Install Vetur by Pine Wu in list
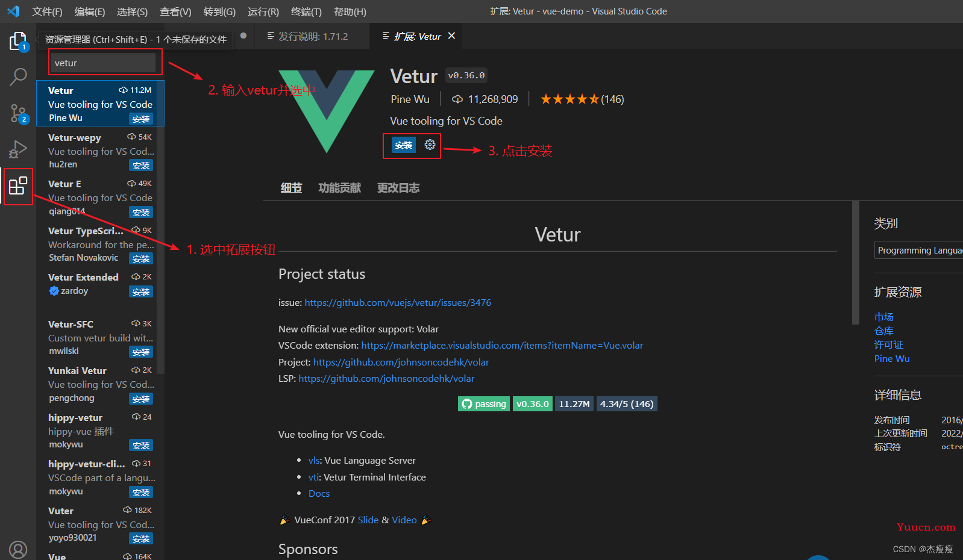 [x=141, y=119]
